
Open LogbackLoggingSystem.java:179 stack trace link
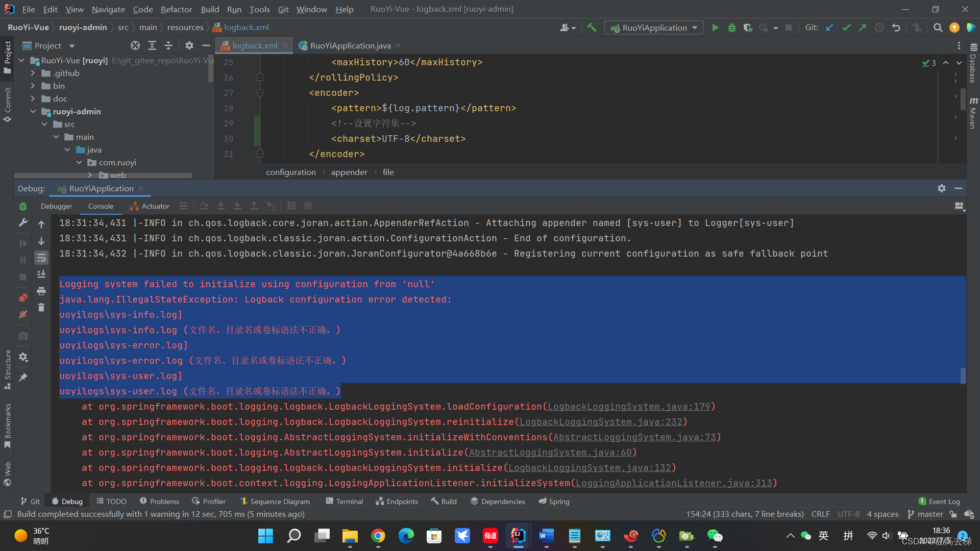pos(628,407)
